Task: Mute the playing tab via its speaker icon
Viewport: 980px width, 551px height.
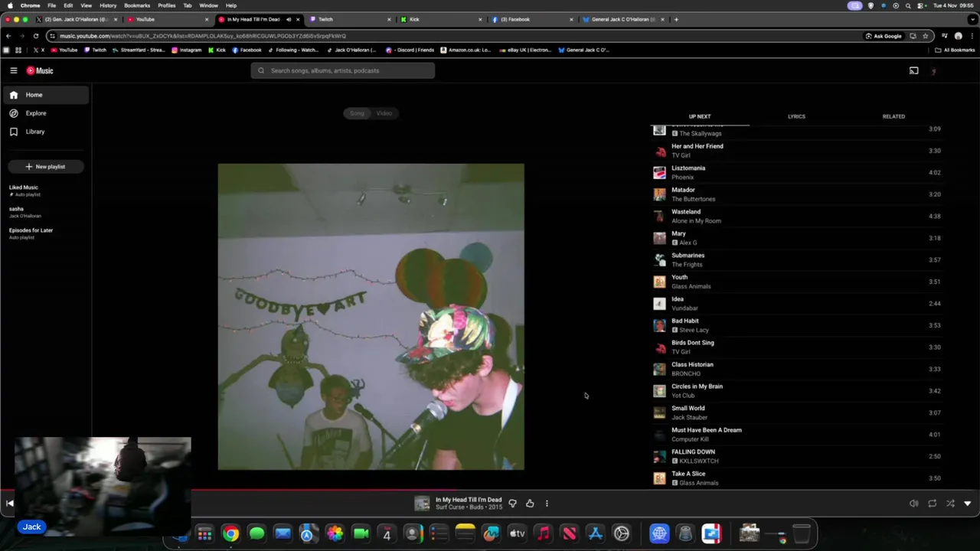Action: point(289,19)
